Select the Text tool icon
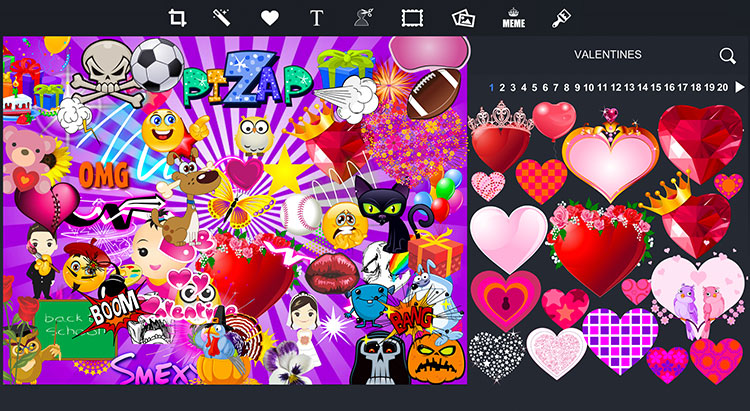The height and width of the screenshot is (411, 750). [317, 18]
